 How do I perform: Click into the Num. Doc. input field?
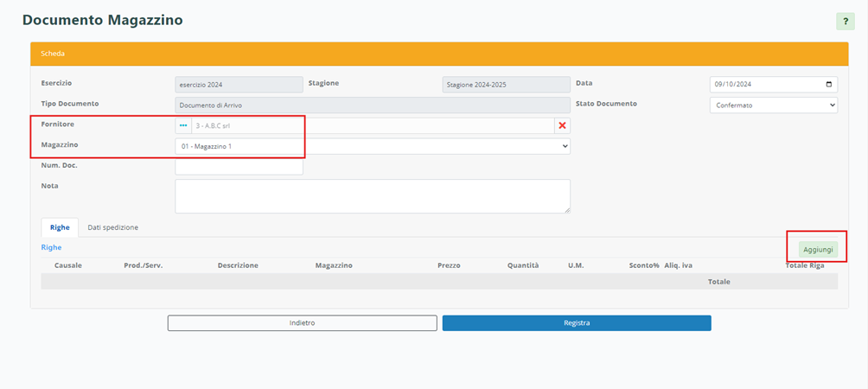pos(239,166)
